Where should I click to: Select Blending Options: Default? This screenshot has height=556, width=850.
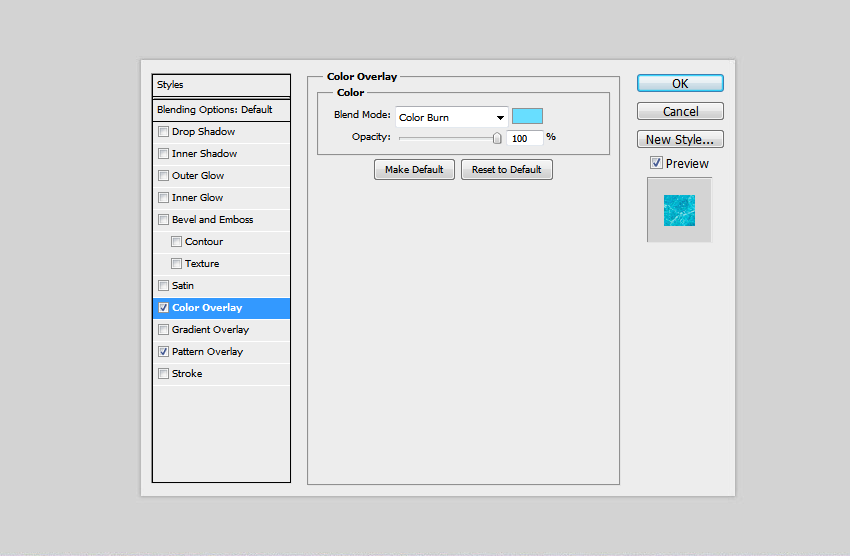221,110
